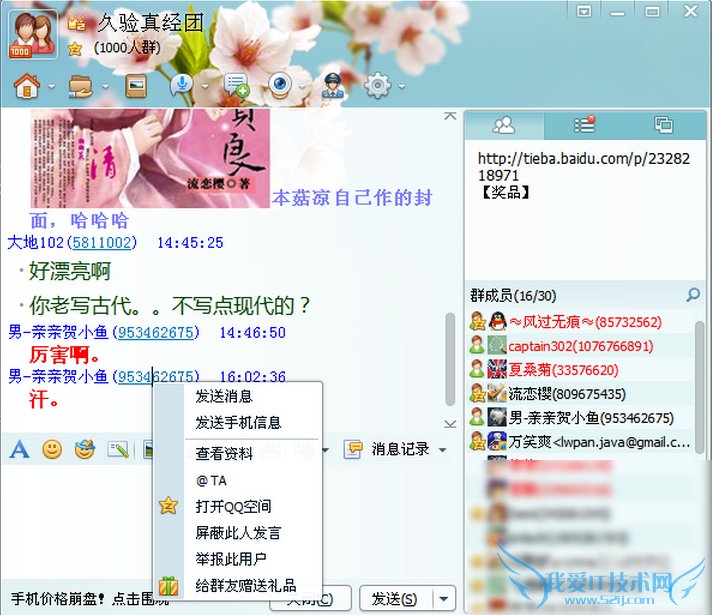Image resolution: width=712 pixels, height=615 pixels.
Task: Select member 流恋樱(809675435)
Action: 581,394
